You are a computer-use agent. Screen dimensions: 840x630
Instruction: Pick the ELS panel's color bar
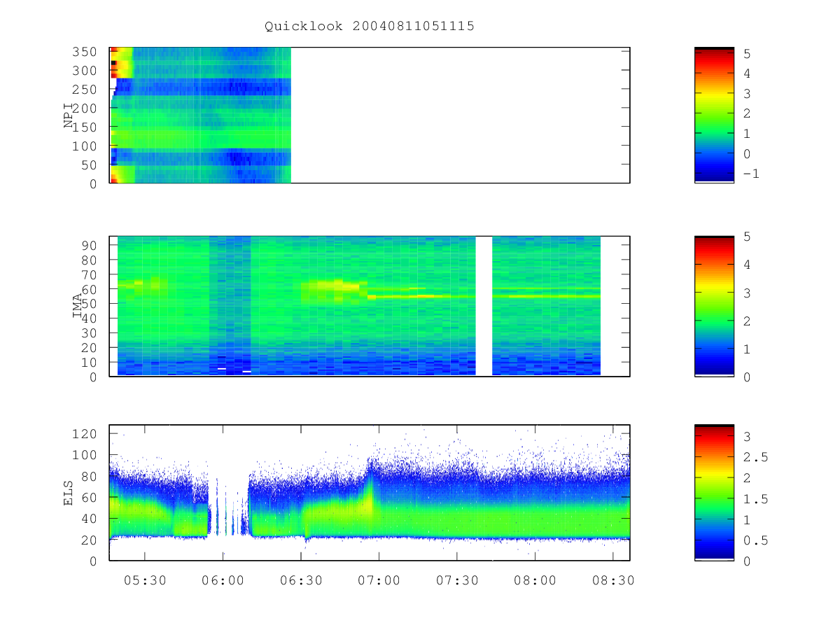(714, 492)
